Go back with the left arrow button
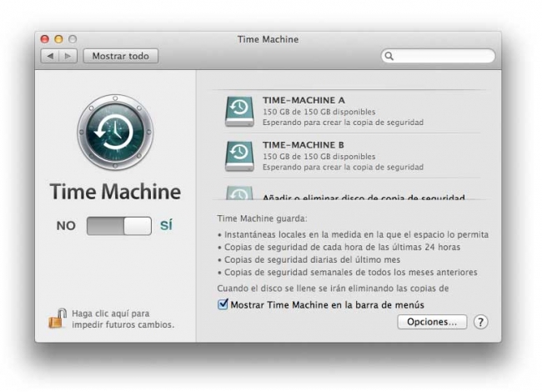This screenshot has height=392, width=542. click(x=51, y=56)
